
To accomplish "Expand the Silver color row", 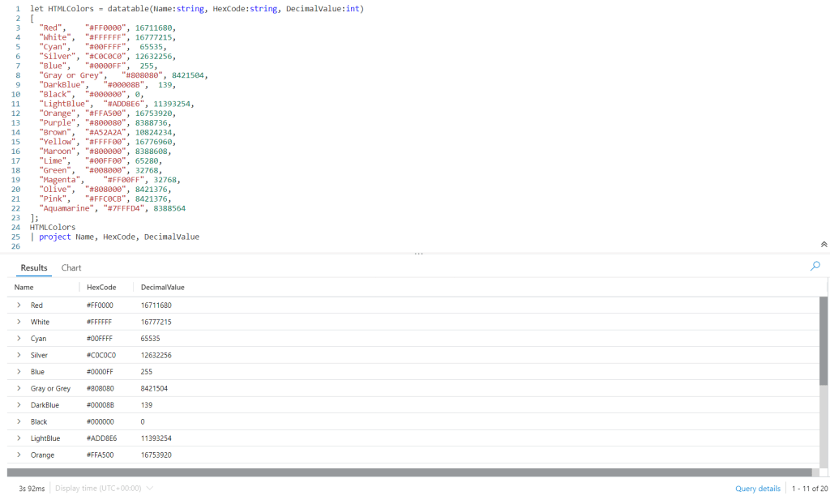I will click(x=19, y=355).
